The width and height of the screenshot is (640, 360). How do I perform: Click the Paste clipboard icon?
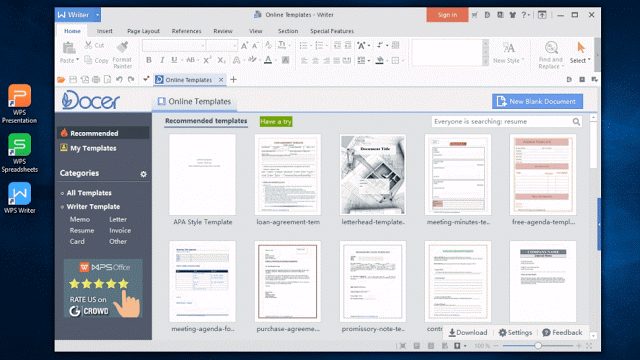(x=69, y=48)
